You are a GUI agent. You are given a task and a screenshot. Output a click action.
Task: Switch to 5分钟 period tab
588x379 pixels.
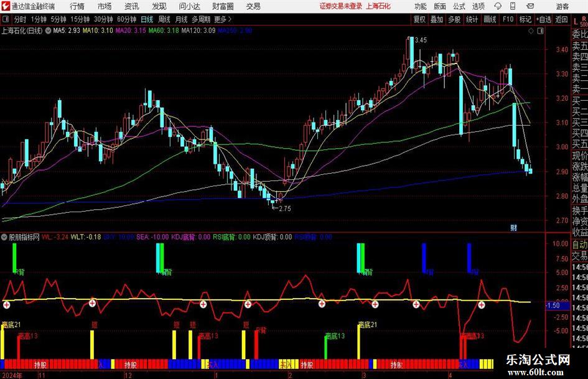pyautogui.click(x=58, y=19)
